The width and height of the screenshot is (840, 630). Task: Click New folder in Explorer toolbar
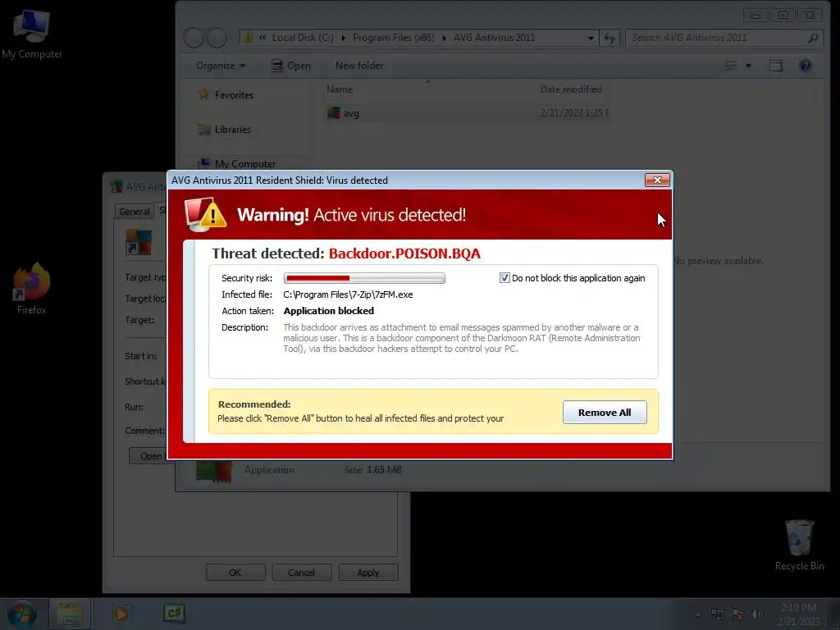tap(359, 66)
